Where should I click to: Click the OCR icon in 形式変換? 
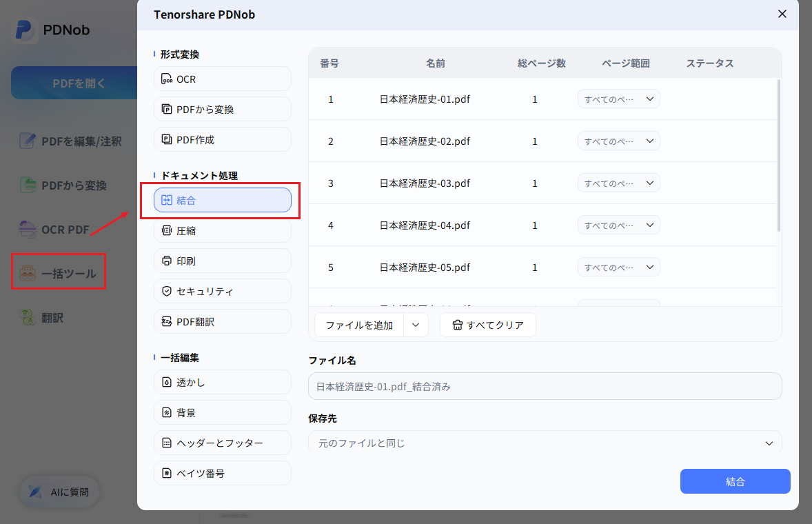pos(167,79)
